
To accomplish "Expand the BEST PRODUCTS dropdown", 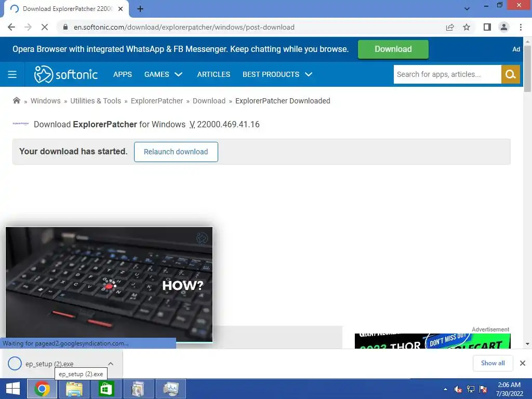I will coord(277,74).
